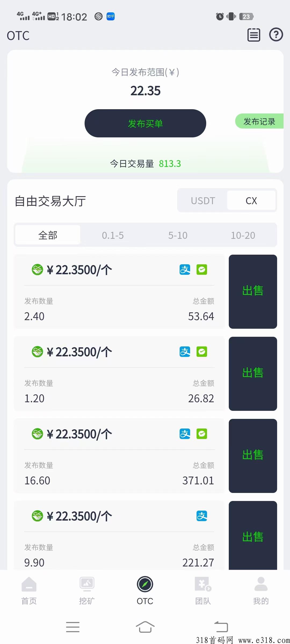Image resolution: width=290 pixels, height=644 pixels.
Task: Sell to the 2.40 quantity order
Action: click(x=253, y=291)
